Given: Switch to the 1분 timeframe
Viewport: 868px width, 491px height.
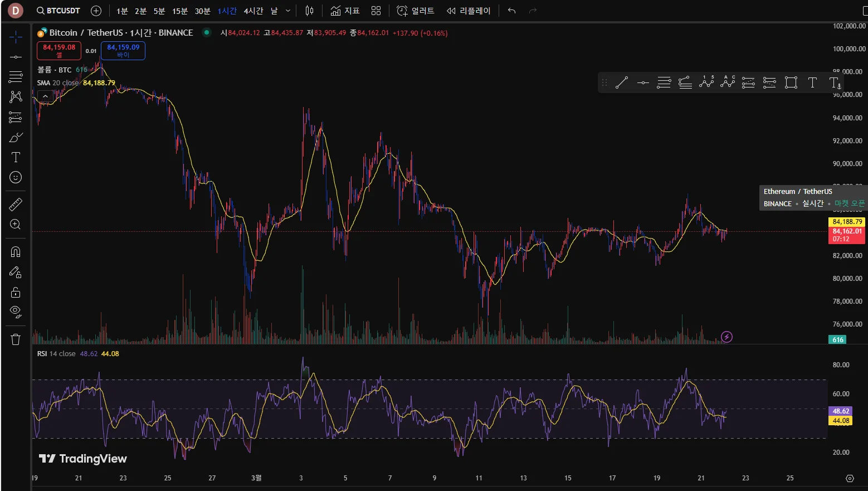Looking at the screenshot, I should pyautogui.click(x=122, y=11).
